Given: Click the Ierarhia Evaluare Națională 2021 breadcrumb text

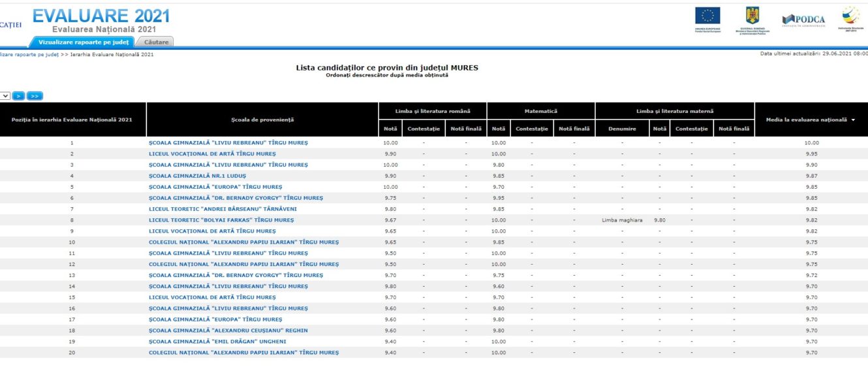Looking at the screenshot, I should tap(112, 54).
